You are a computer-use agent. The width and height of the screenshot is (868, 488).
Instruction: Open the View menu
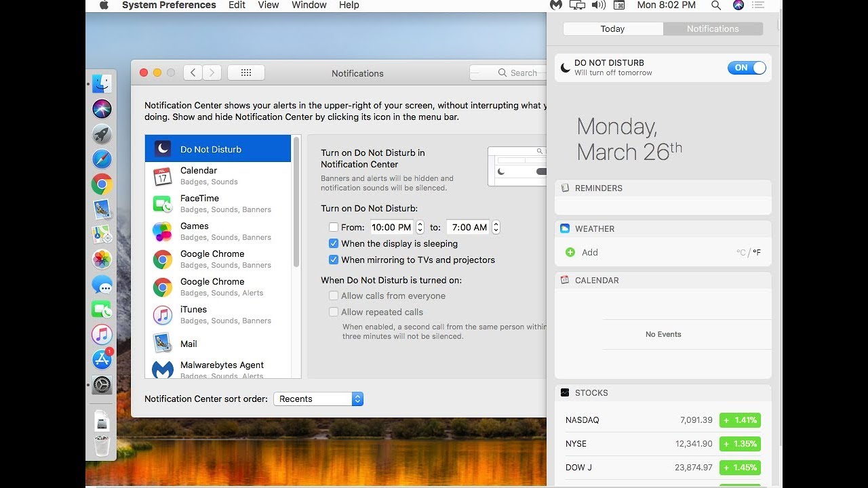[269, 5]
